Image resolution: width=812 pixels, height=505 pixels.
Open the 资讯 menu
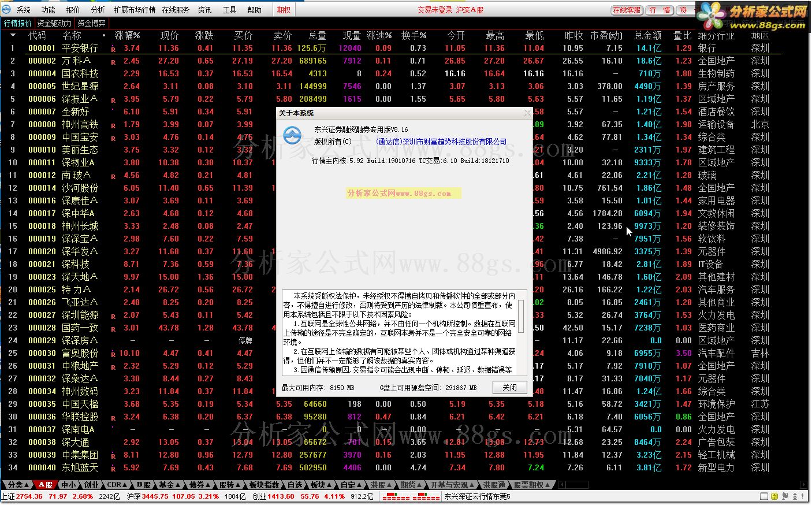pyautogui.click(x=204, y=10)
